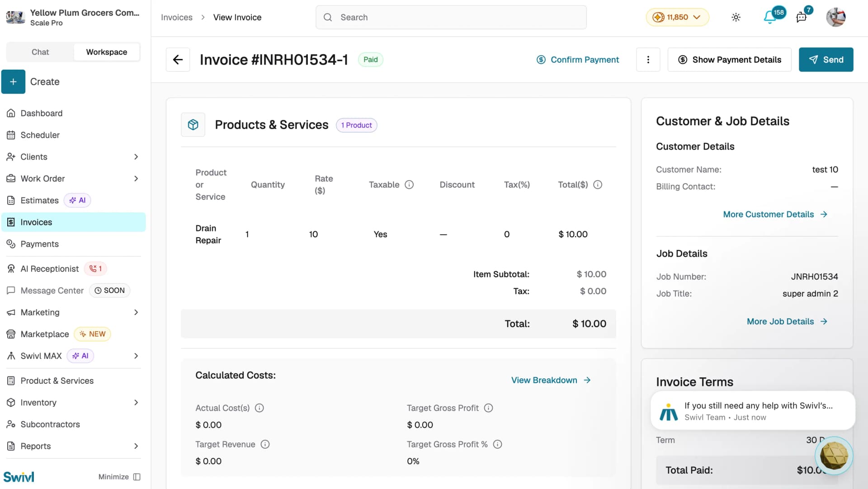This screenshot has height=489, width=868.
Task: Click the customer name test 10
Action: (825, 169)
